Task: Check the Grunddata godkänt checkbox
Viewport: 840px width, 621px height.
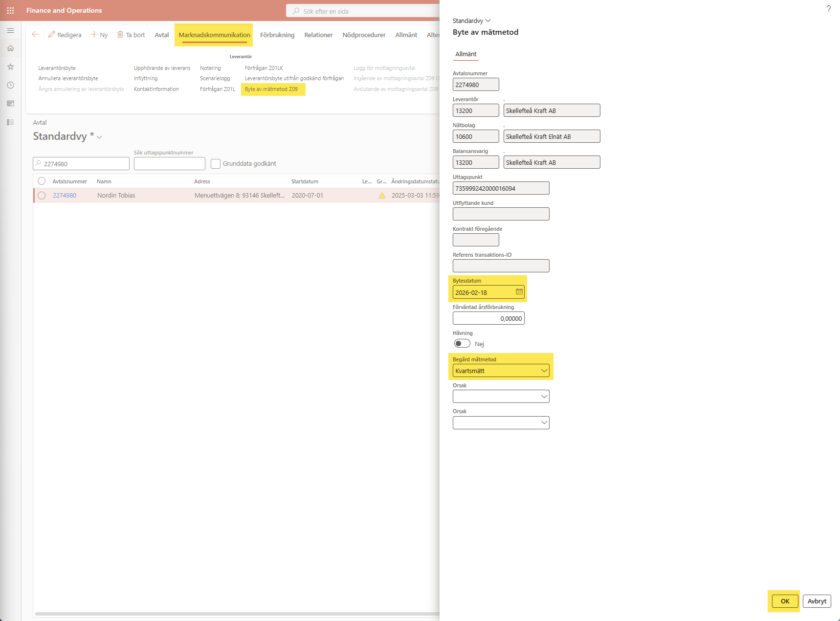Action: click(x=216, y=164)
